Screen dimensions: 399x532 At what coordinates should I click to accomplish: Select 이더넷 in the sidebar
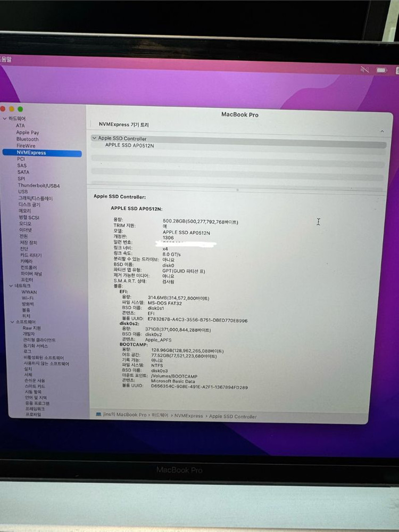(26, 230)
